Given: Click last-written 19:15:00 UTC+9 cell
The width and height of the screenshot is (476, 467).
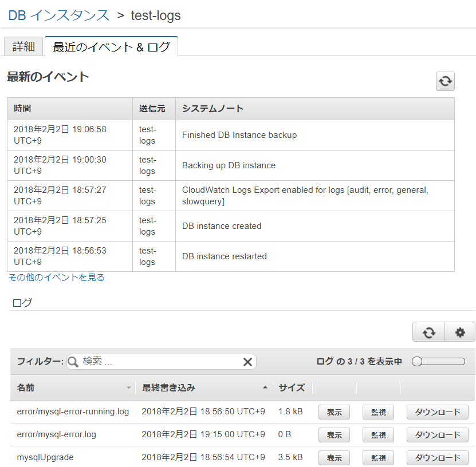Looking at the screenshot, I should (x=203, y=434).
